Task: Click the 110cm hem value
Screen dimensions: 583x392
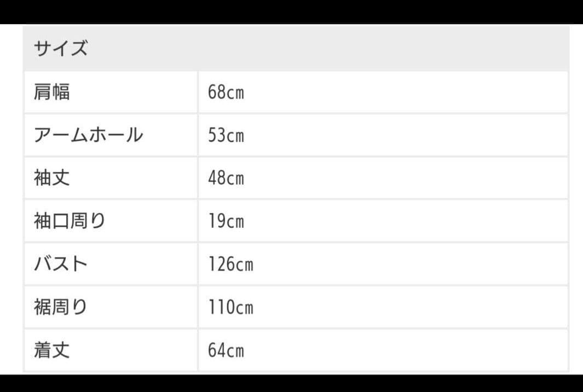Action: (x=230, y=307)
